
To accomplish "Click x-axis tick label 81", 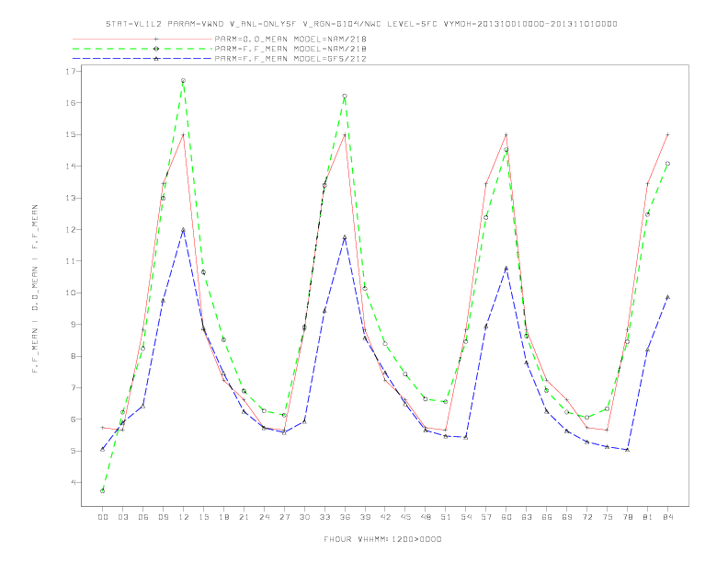I will click(x=648, y=517).
